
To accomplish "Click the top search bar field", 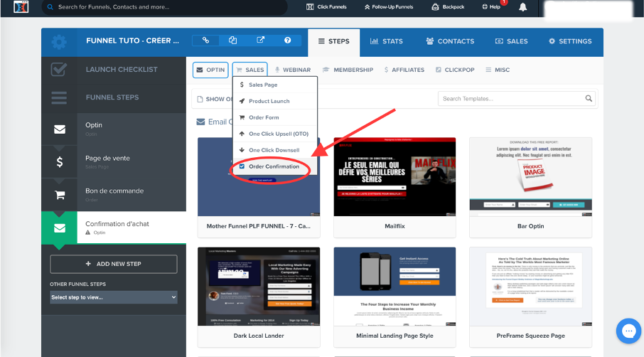I will coord(164,7).
